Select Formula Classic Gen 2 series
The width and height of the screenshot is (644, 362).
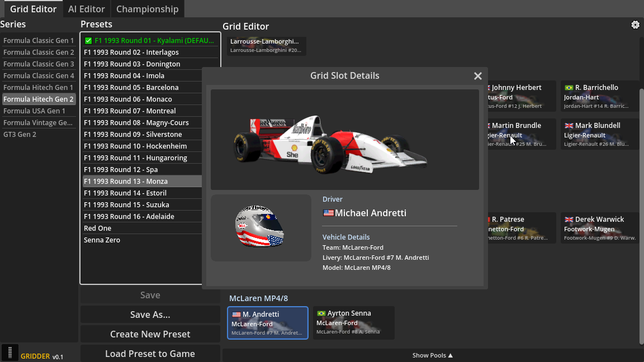(39, 53)
